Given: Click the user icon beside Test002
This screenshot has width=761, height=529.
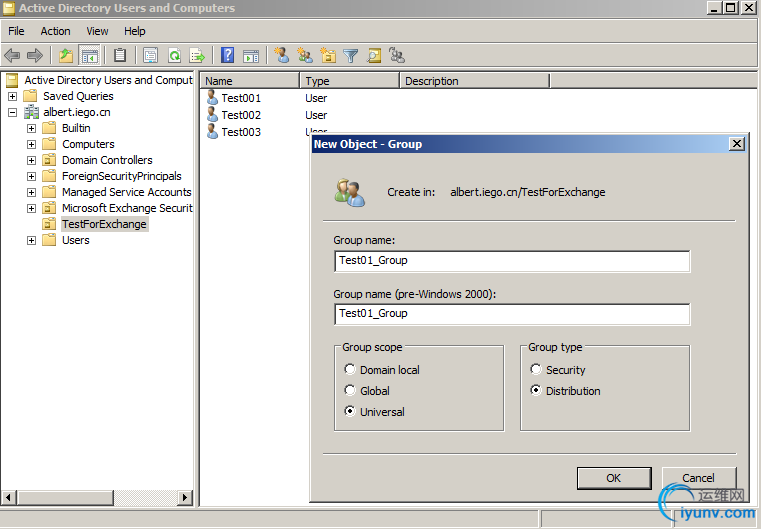Looking at the screenshot, I should click(212, 114).
